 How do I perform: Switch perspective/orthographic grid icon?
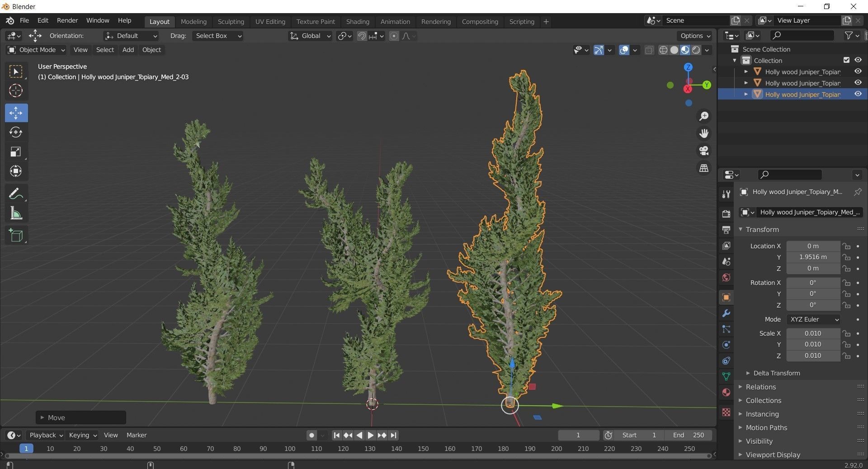tap(704, 168)
